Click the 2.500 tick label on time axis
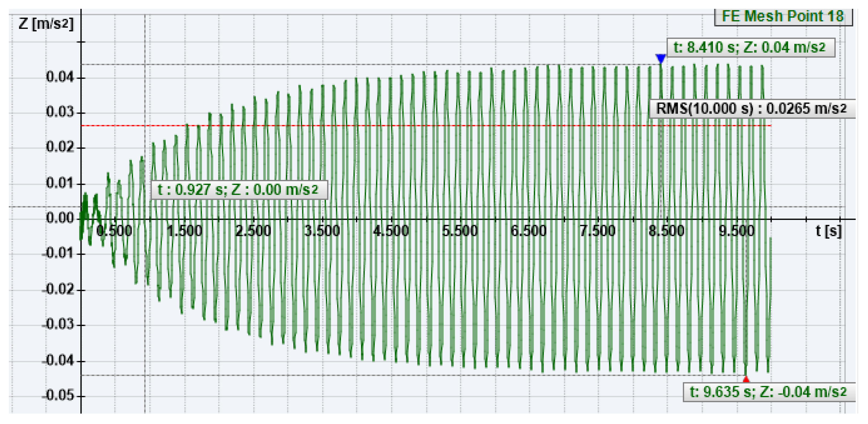The height and width of the screenshot is (424, 868). (253, 231)
